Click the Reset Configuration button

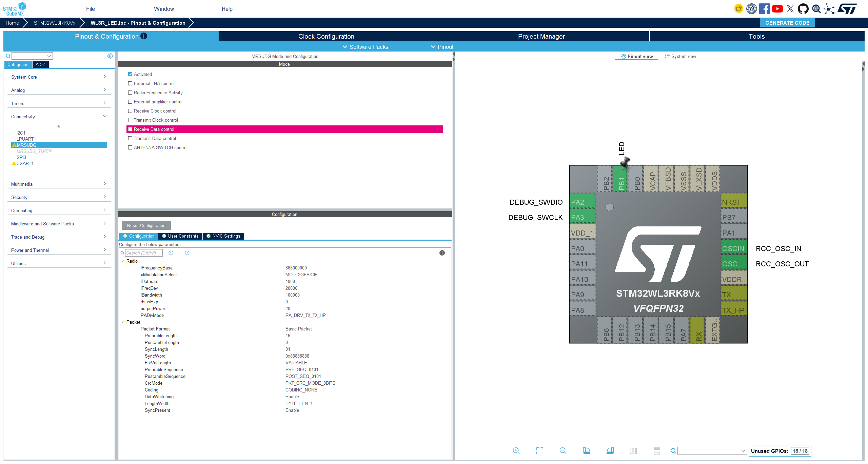point(146,225)
